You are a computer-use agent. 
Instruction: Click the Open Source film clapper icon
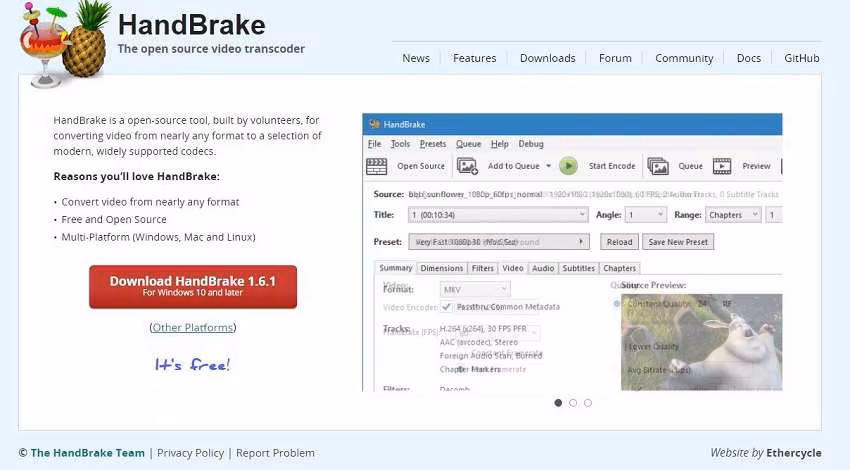(377, 166)
